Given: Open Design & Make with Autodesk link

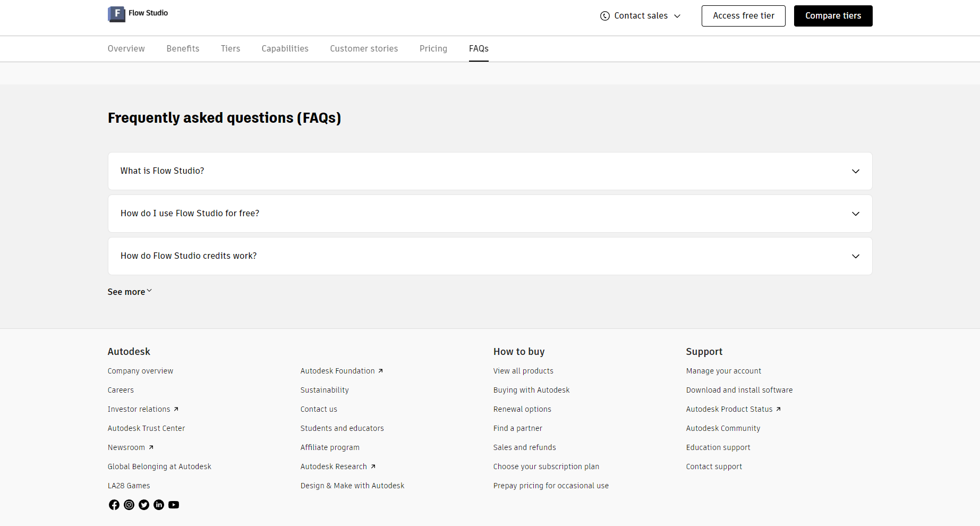Looking at the screenshot, I should click(352, 486).
